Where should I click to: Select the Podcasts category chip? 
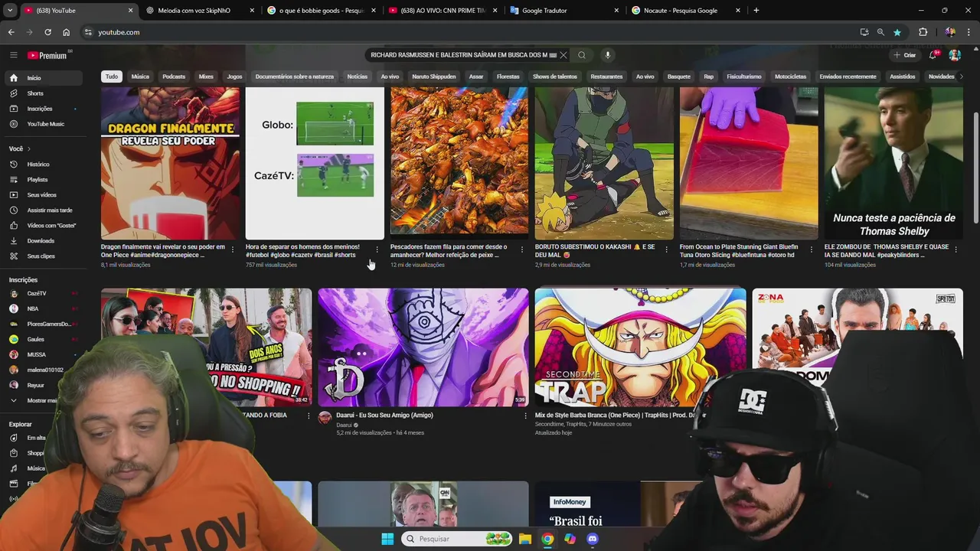pos(174,77)
